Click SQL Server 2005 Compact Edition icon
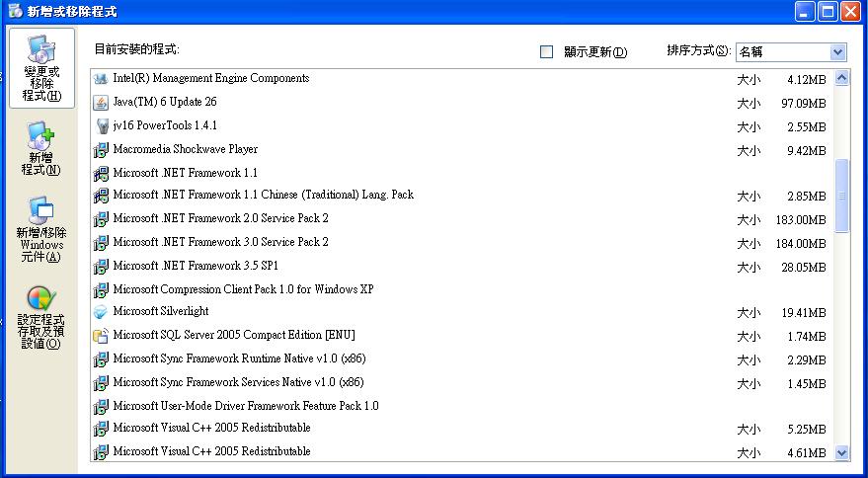868x478 pixels. click(x=101, y=336)
